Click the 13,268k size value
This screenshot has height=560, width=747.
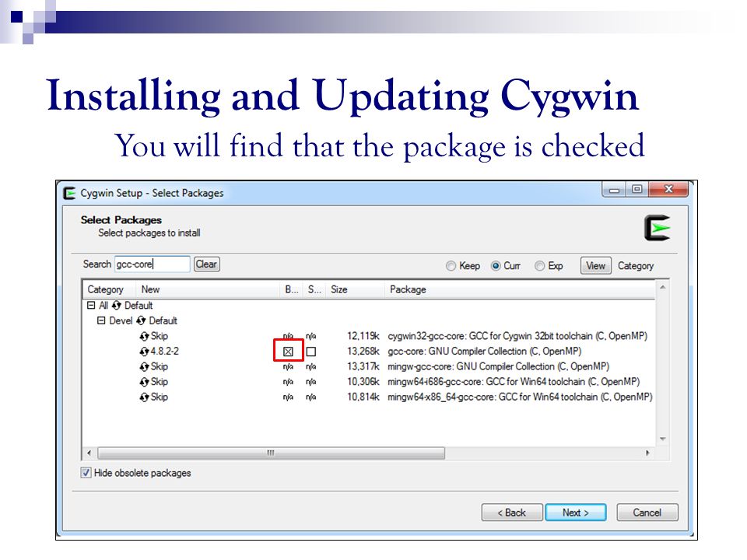(x=363, y=352)
